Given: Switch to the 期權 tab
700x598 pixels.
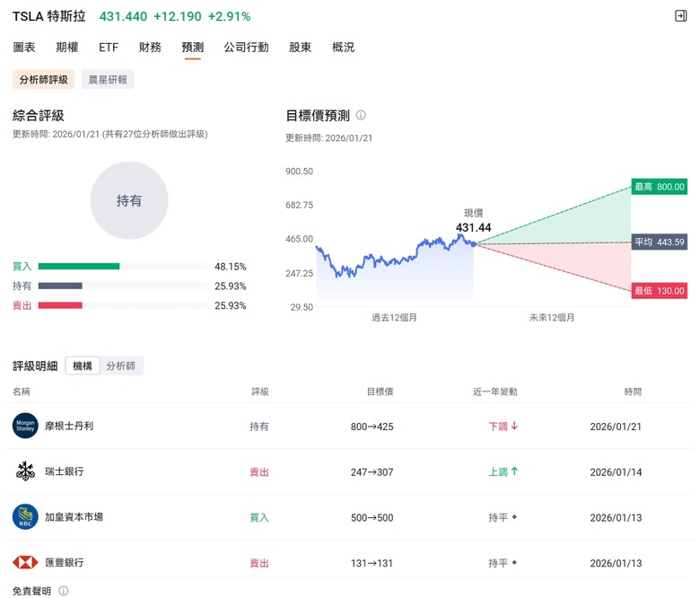Looking at the screenshot, I should [67, 47].
